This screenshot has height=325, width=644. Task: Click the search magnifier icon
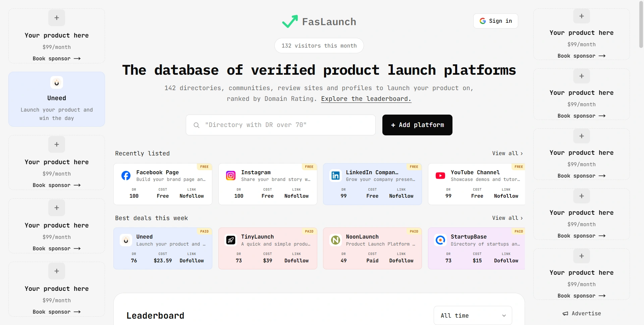click(197, 125)
